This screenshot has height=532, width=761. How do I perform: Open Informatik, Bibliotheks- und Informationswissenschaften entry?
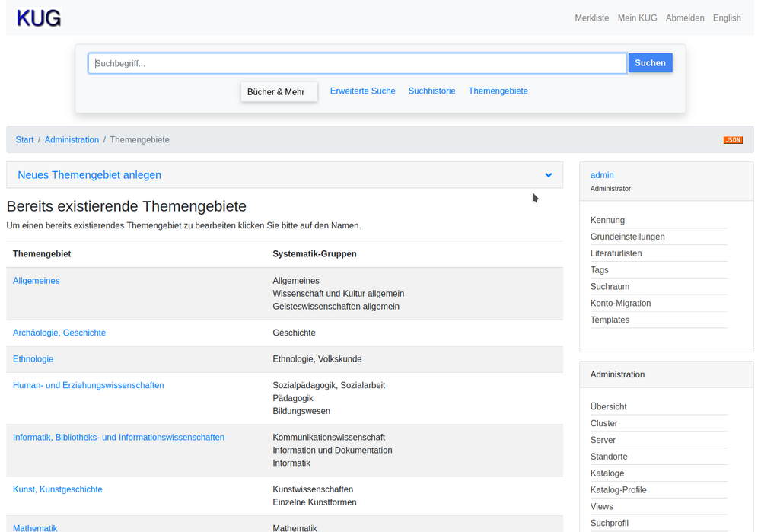(119, 438)
